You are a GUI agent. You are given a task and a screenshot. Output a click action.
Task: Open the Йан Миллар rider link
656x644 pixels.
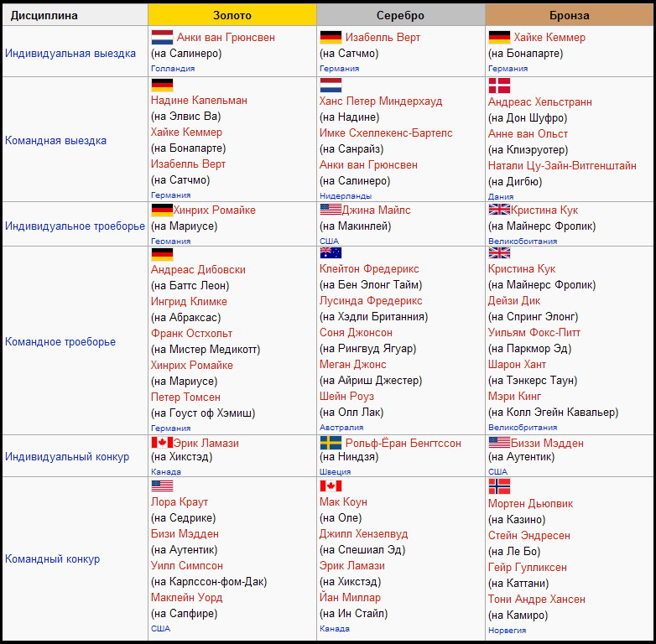click(x=350, y=598)
